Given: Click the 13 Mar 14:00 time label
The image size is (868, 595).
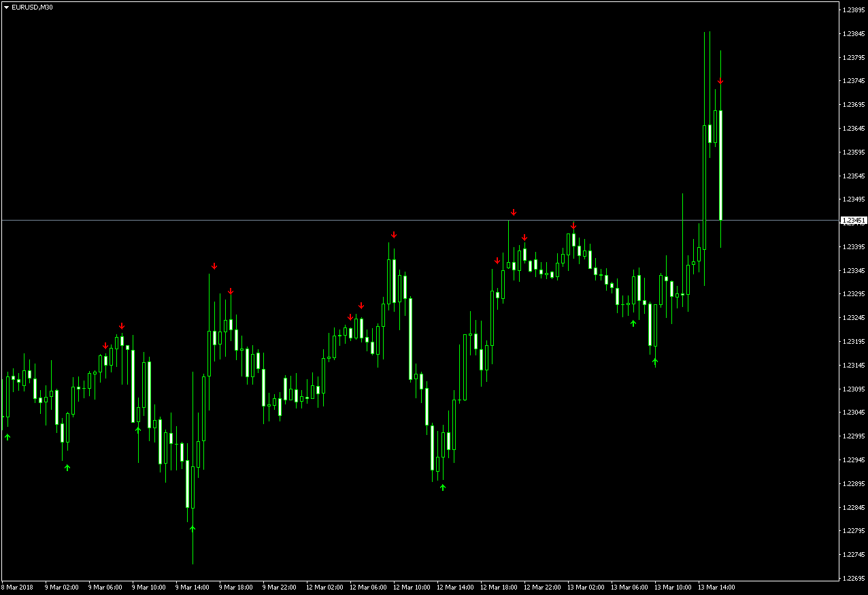Looking at the screenshot, I should point(716,588).
